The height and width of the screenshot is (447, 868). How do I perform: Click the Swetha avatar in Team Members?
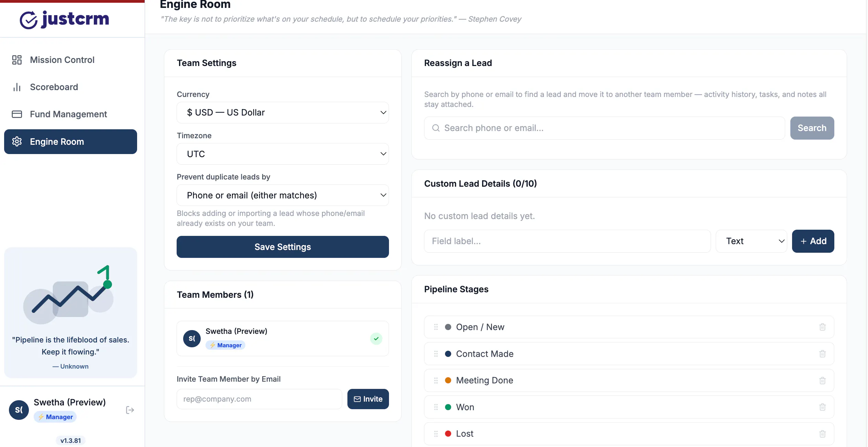coord(192,339)
